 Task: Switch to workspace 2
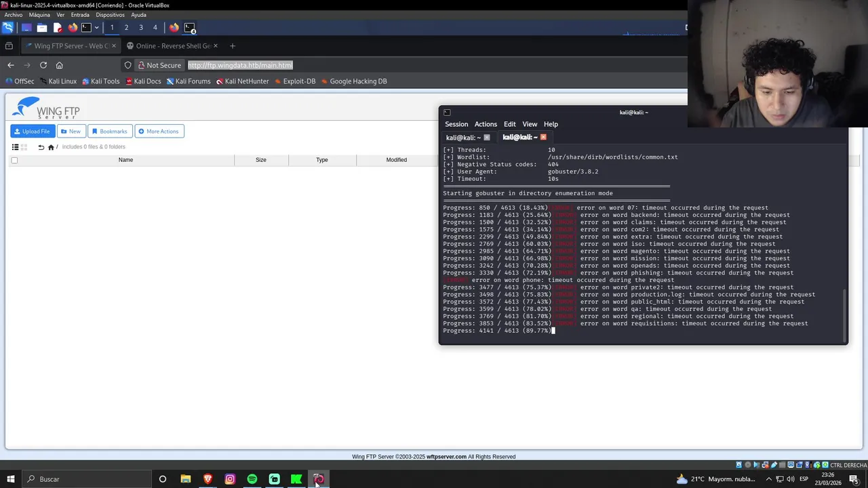pyautogui.click(x=126, y=28)
